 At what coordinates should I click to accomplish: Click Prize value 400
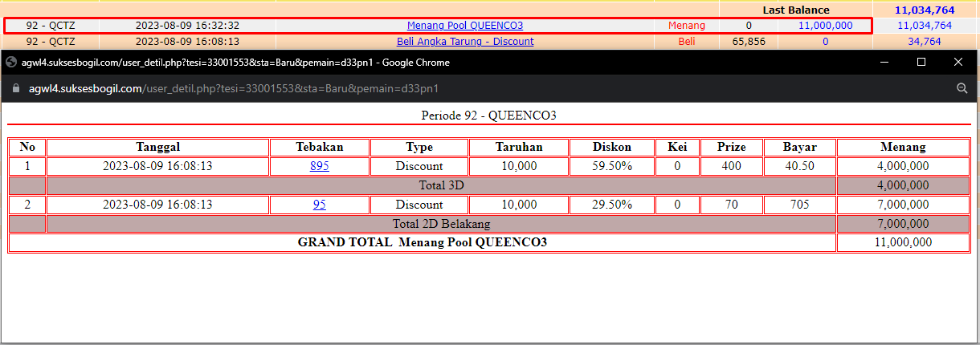(731, 166)
